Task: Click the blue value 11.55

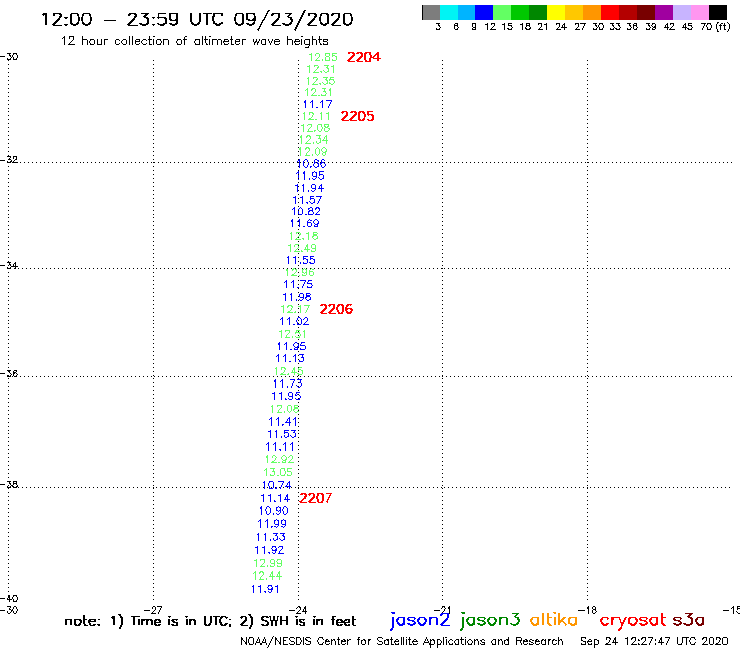Action: click(x=301, y=260)
